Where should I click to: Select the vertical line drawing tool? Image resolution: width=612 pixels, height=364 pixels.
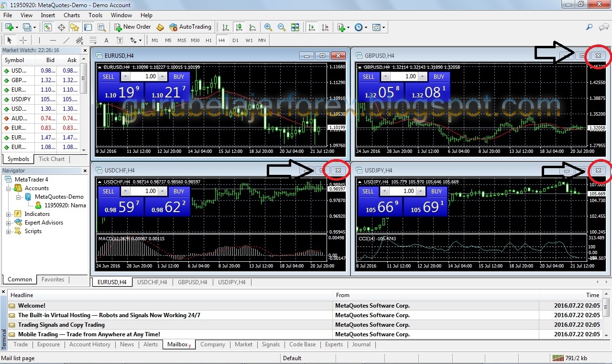[x=40, y=41]
